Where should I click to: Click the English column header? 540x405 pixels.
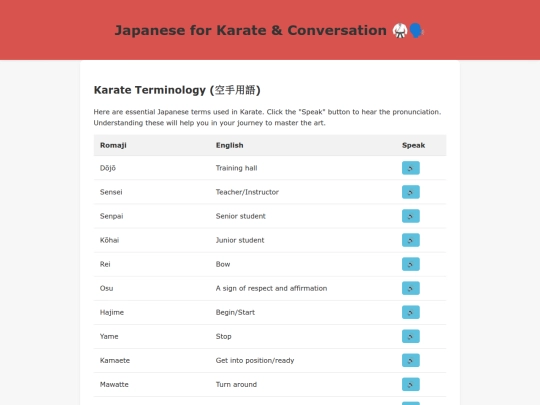tap(229, 145)
